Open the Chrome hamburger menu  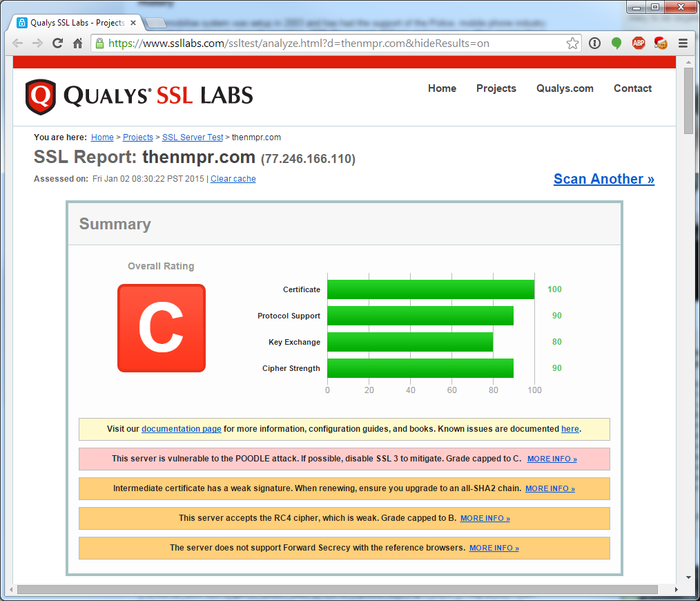(x=683, y=43)
